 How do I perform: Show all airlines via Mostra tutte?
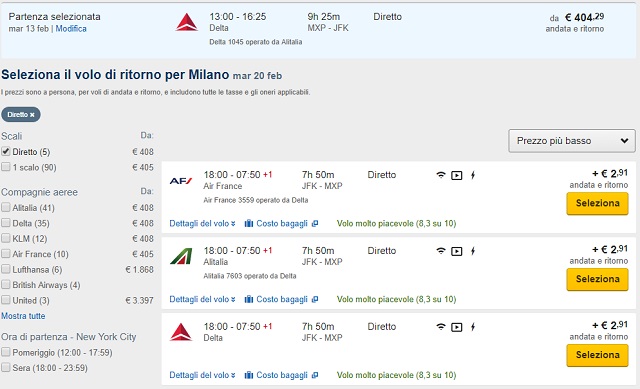pos(23,316)
